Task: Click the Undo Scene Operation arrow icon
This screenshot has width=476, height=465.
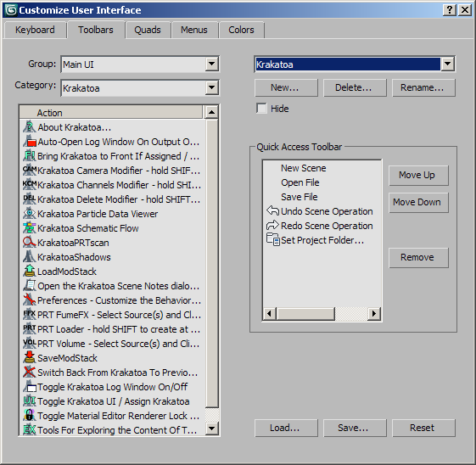Action: 272,210
